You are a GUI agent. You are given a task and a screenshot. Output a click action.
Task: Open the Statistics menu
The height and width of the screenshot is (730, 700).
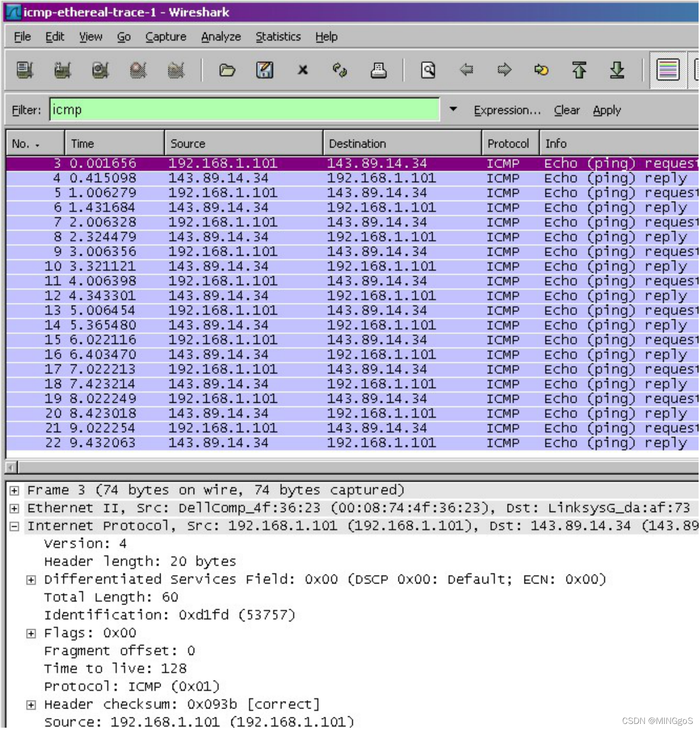coord(278,36)
